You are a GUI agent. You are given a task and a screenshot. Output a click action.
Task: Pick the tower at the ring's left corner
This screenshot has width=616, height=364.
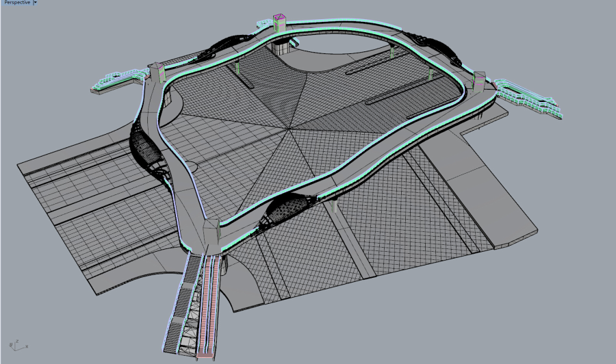pyautogui.click(x=156, y=73)
